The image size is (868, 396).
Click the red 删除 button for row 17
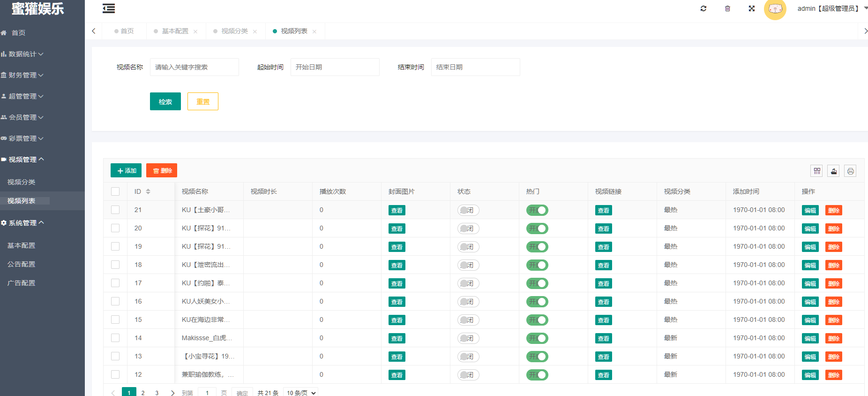click(x=833, y=283)
